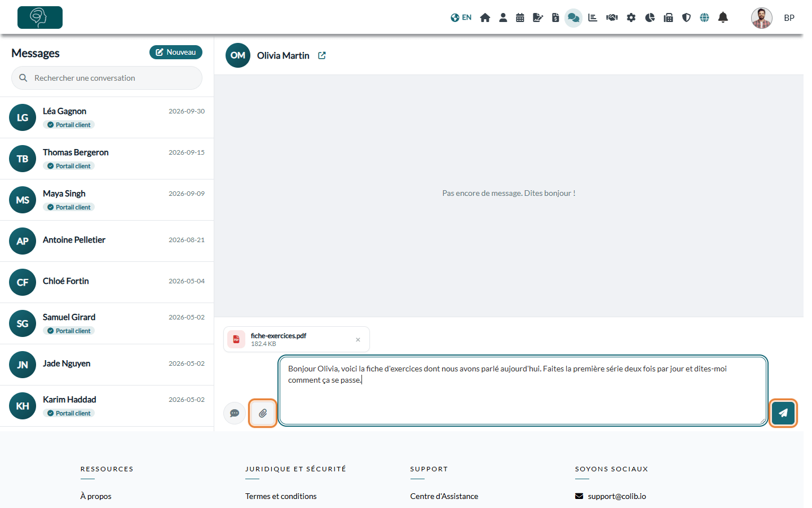The height and width of the screenshot is (508, 812).
Task: Open the Centre d'Assistance link
Action: (444, 496)
